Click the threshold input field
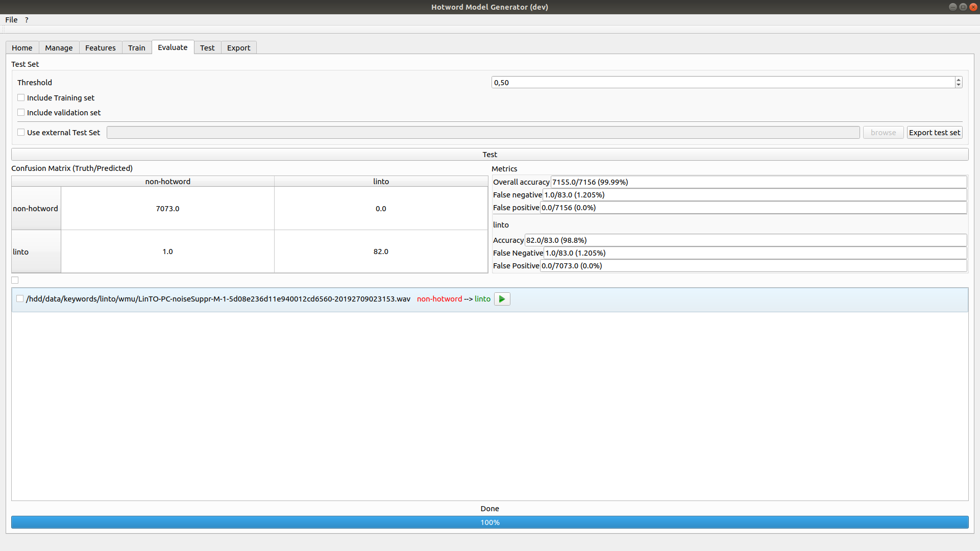980x551 pixels. click(x=725, y=82)
